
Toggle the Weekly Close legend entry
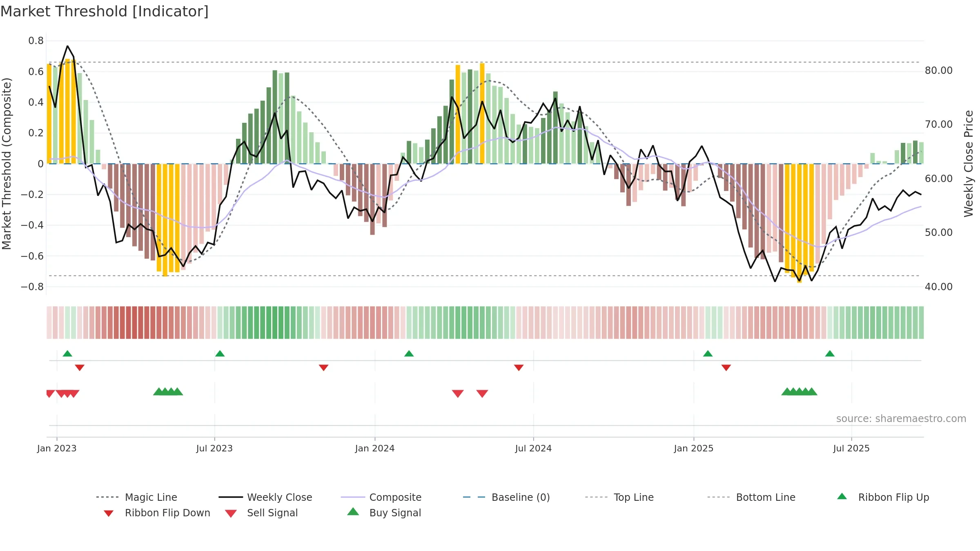tap(265, 497)
